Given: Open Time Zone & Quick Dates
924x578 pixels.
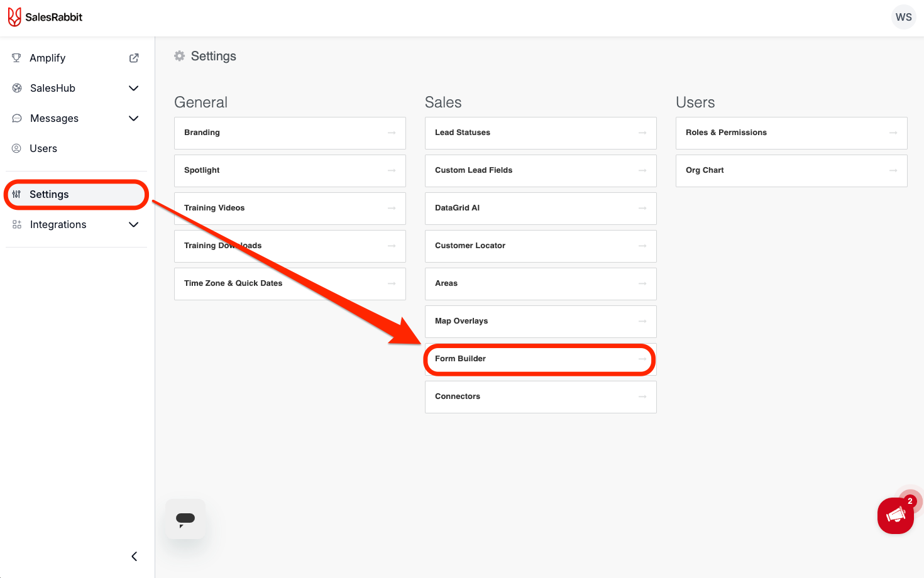Looking at the screenshot, I should tap(290, 284).
